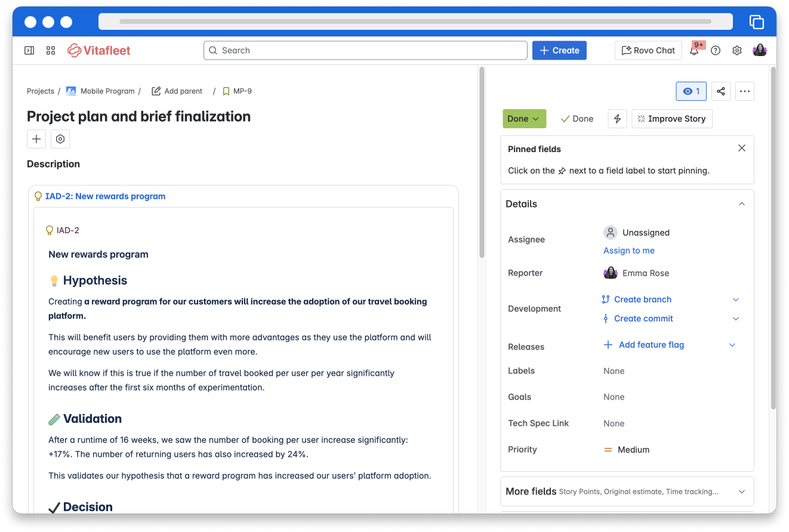789x532 pixels.
Task: Open MP-9 issue key link
Action: point(242,91)
